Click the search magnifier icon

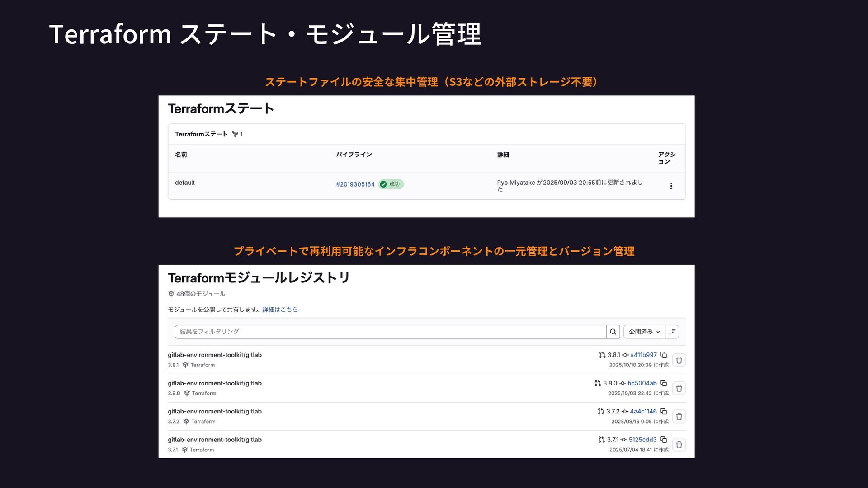pos(613,332)
